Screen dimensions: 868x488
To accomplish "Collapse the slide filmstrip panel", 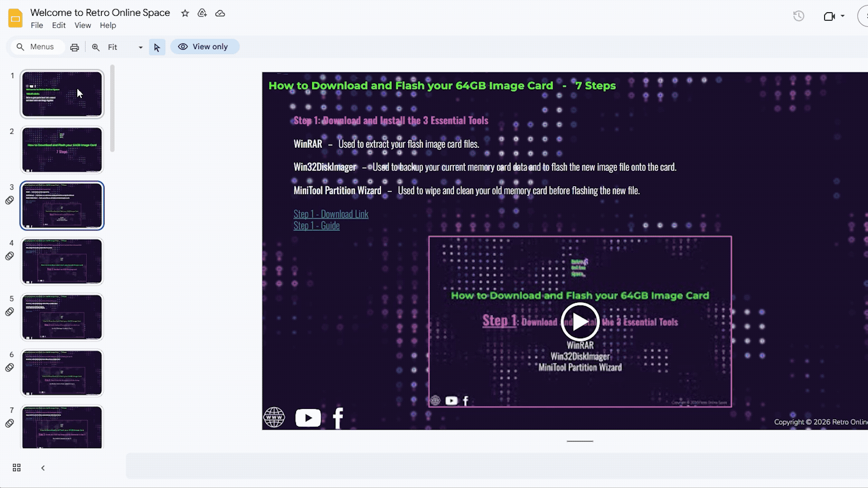I will 43,468.
